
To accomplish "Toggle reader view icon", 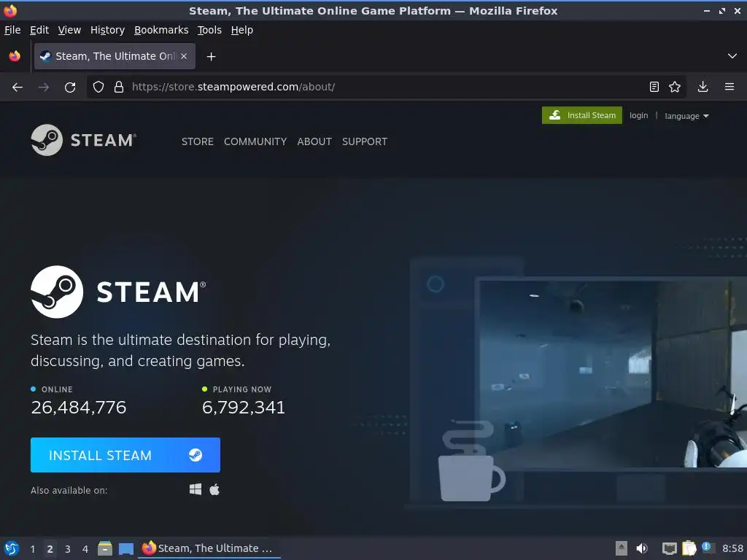I will [x=654, y=87].
